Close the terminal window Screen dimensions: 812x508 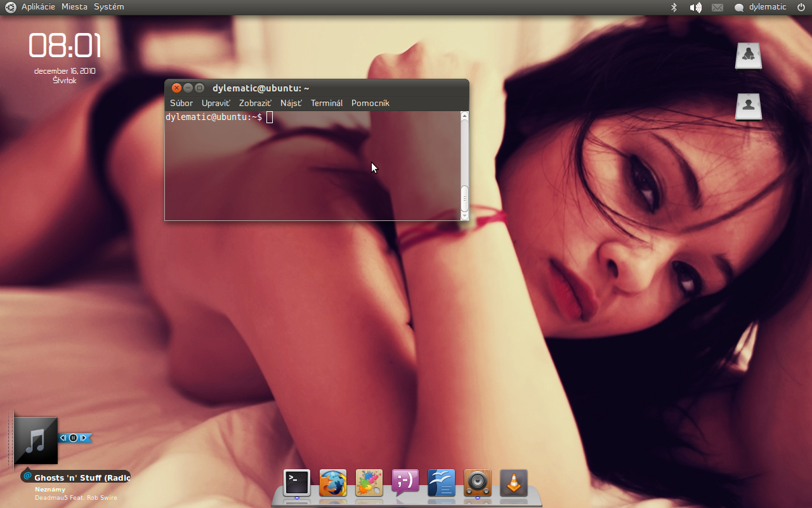pos(177,88)
